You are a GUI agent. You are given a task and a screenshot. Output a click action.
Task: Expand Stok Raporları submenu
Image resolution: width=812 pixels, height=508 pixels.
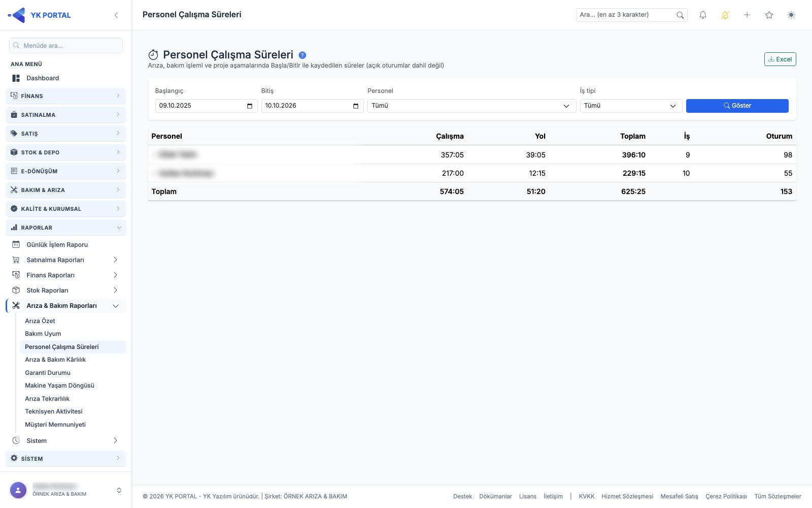[66, 291]
